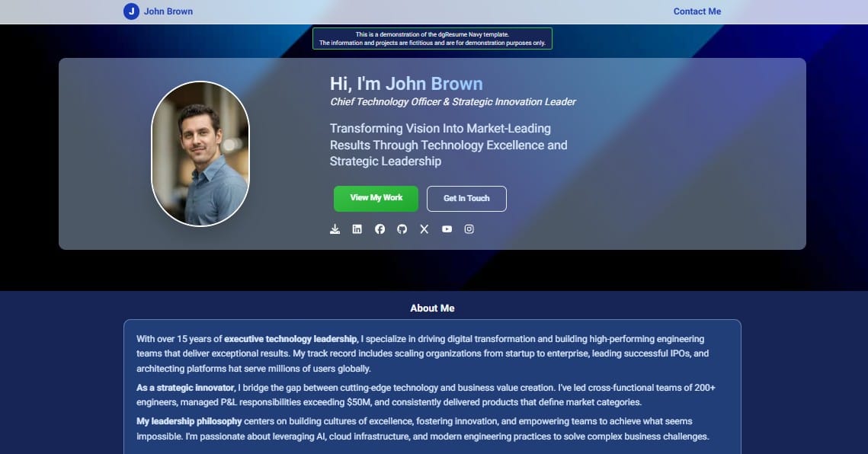868x454 pixels.
Task: Click the Chief Technology Officer subtitle text
Action: point(453,102)
